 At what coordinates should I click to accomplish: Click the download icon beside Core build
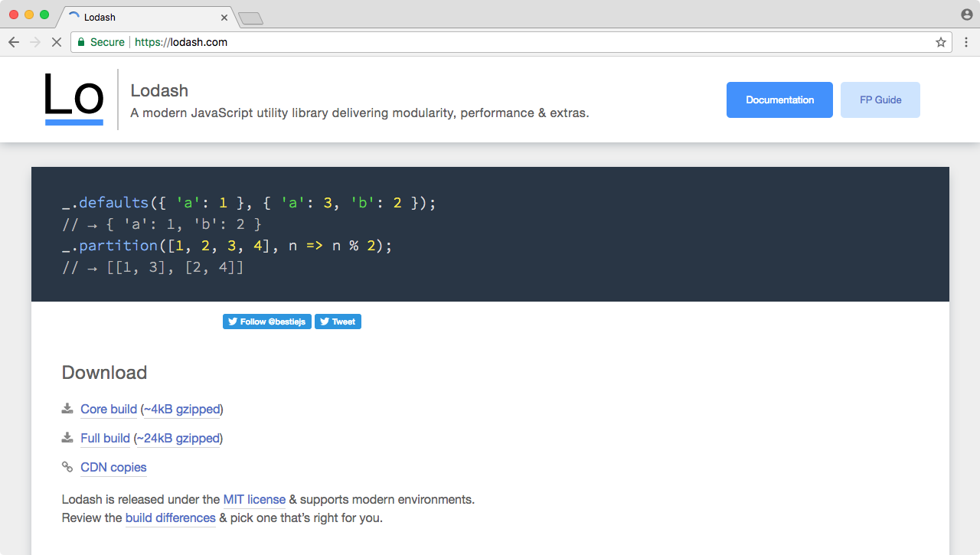click(x=67, y=409)
